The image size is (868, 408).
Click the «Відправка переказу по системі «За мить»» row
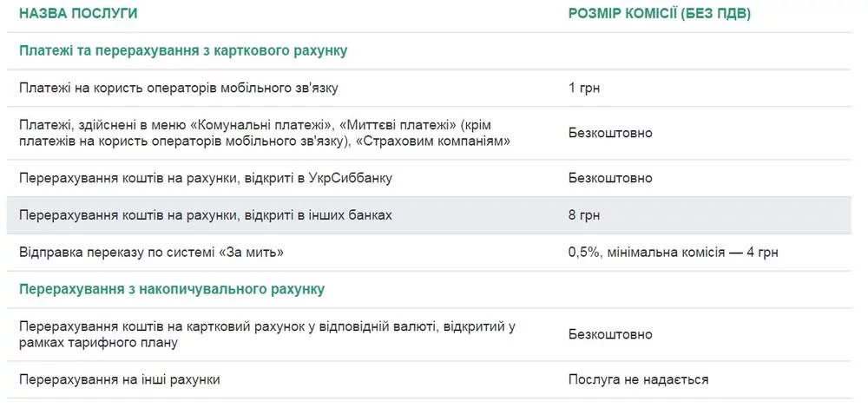click(x=151, y=252)
